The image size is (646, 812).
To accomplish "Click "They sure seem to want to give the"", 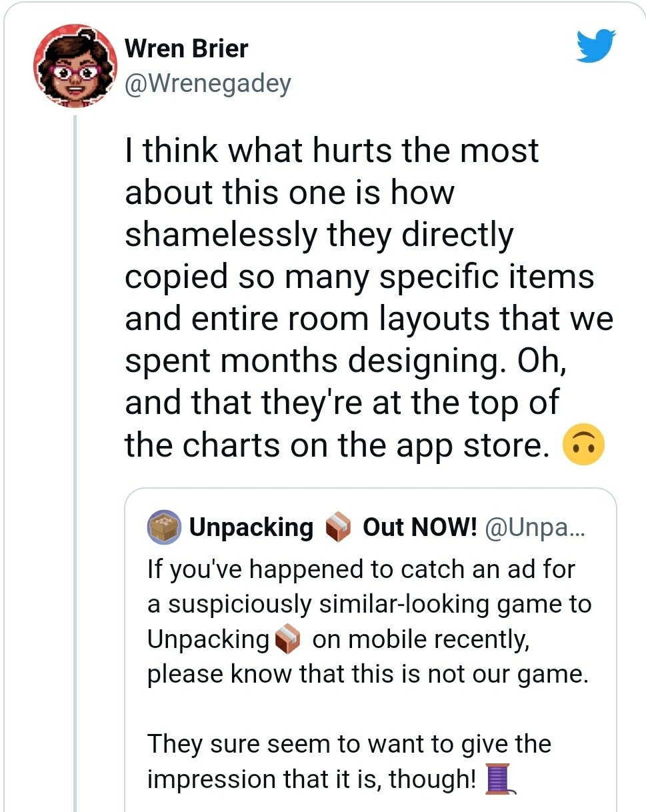I will click(x=349, y=743).
